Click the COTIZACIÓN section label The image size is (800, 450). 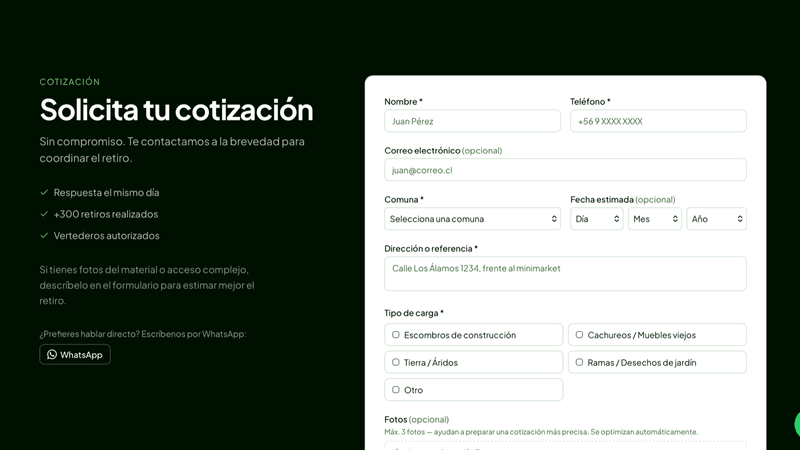70,82
